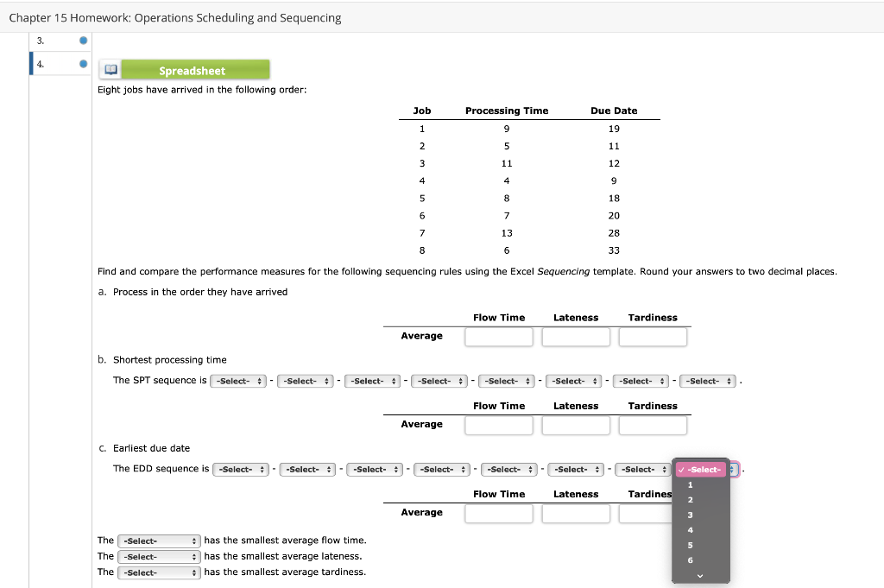Open the last SPT sequence dropdown
Image resolution: width=884 pixels, height=588 pixels.
(x=707, y=380)
